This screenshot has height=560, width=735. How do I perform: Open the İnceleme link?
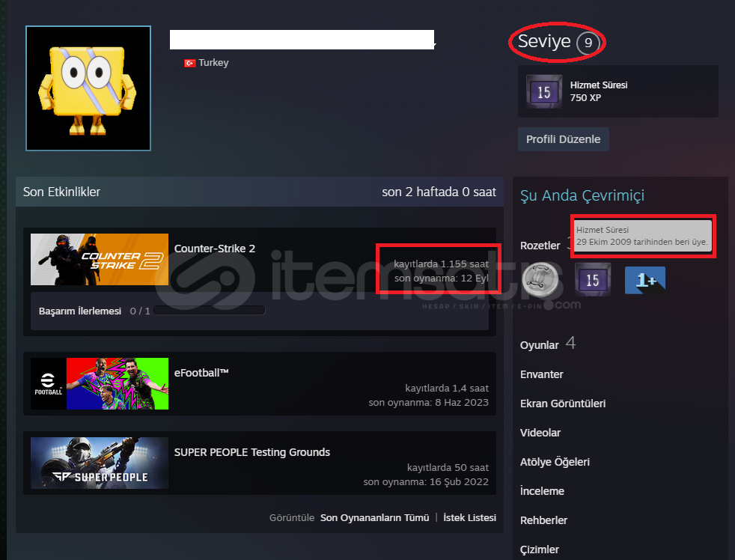(x=543, y=491)
